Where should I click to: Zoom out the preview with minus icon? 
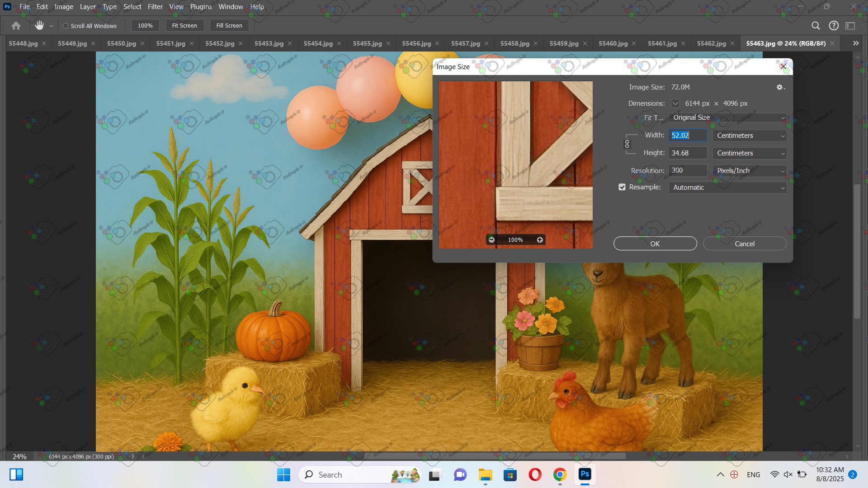(x=492, y=240)
